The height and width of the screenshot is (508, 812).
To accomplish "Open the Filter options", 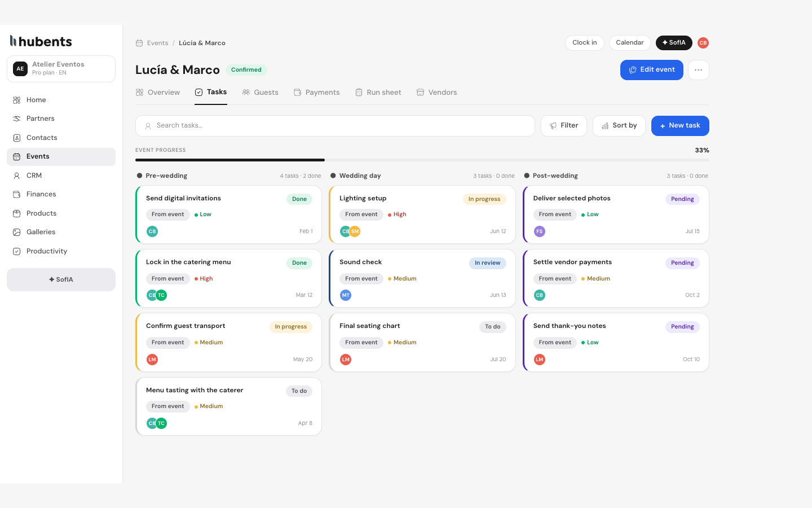I will coord(564,126).
